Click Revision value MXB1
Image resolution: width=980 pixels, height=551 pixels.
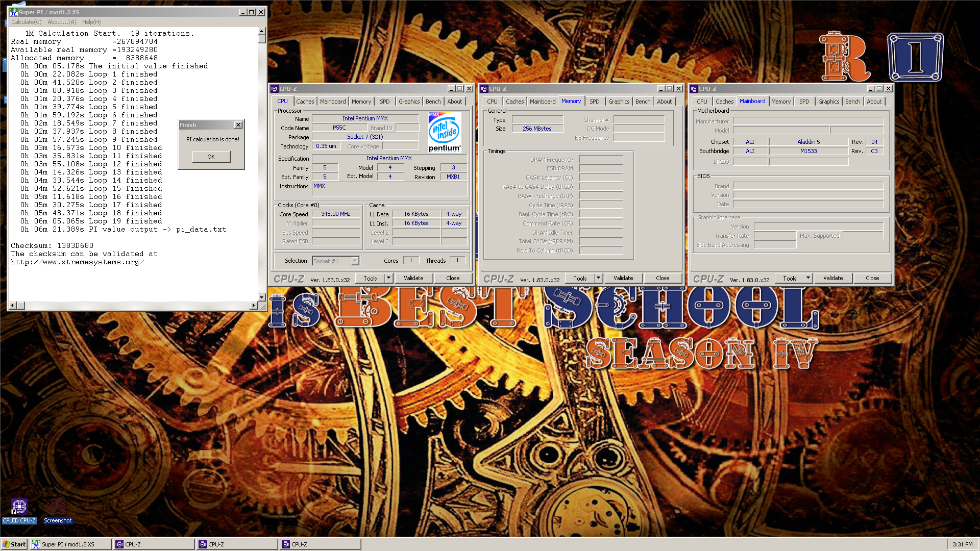(x=453, y=177)
